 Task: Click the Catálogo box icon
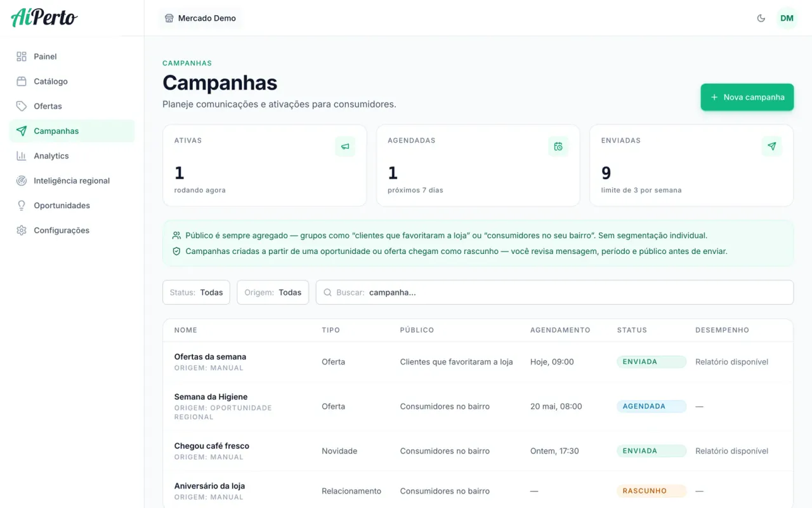(22, 81)
